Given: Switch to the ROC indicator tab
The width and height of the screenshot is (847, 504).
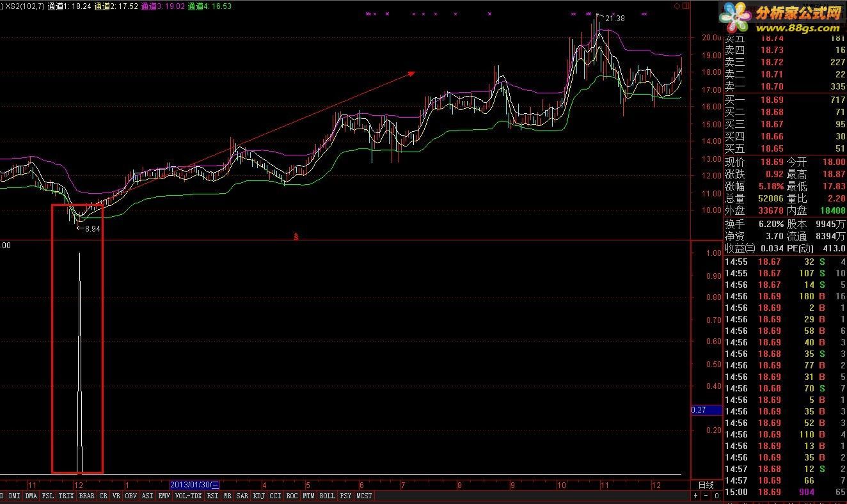Looking at the screenshot, I should (292, 496).
